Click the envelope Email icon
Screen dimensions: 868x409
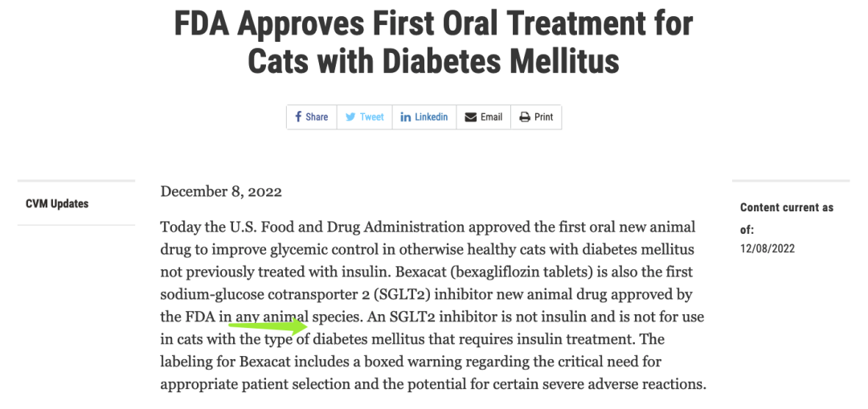pyautogui.click(x=471, y=117)
